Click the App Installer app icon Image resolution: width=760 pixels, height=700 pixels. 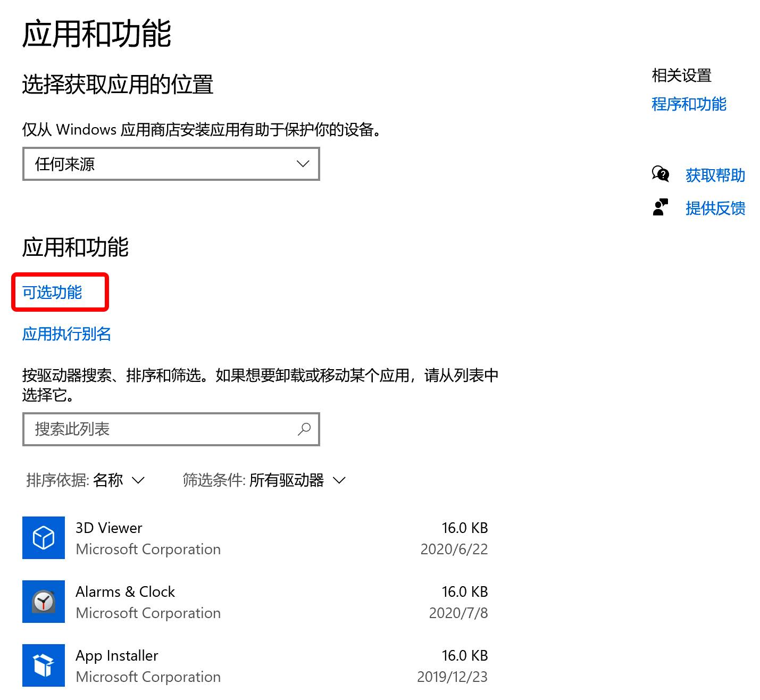click(x=44, y=665)
